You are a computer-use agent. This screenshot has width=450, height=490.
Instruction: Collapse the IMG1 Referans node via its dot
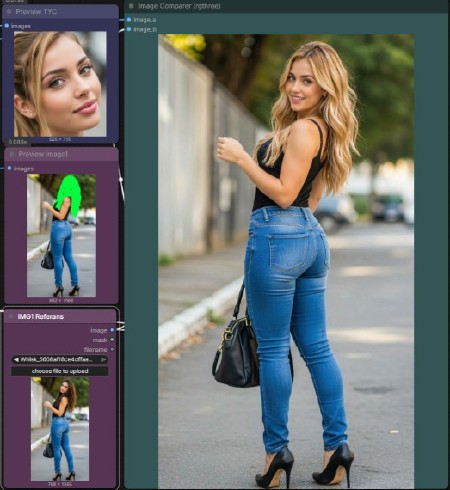(11, 316)
